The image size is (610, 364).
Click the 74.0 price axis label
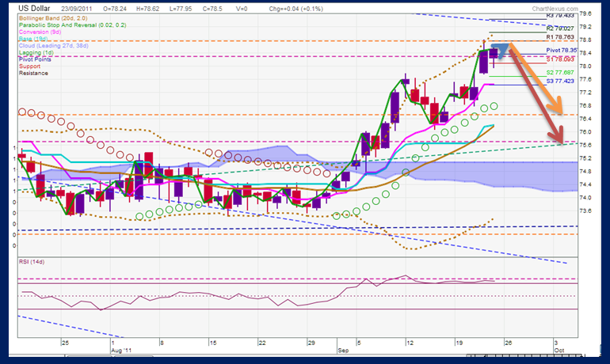tap(585, 198)
